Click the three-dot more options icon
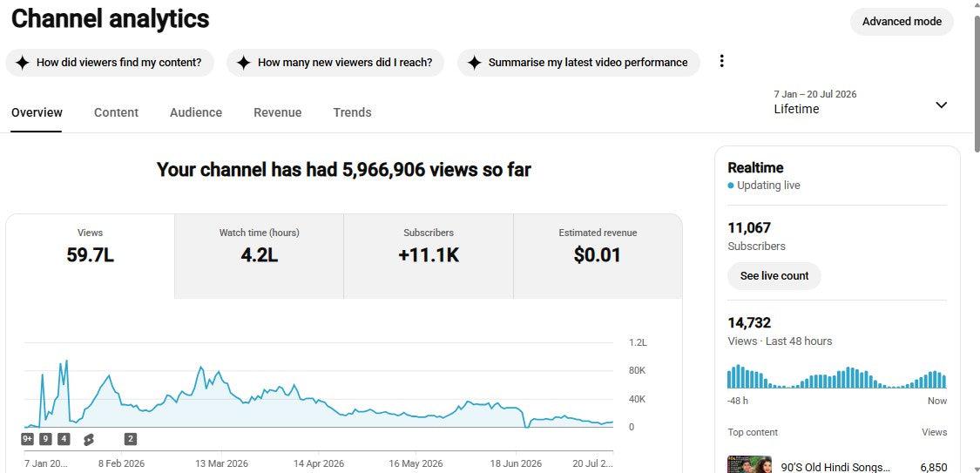The height and width of the screenshot is (473, 980). [722, 61]
